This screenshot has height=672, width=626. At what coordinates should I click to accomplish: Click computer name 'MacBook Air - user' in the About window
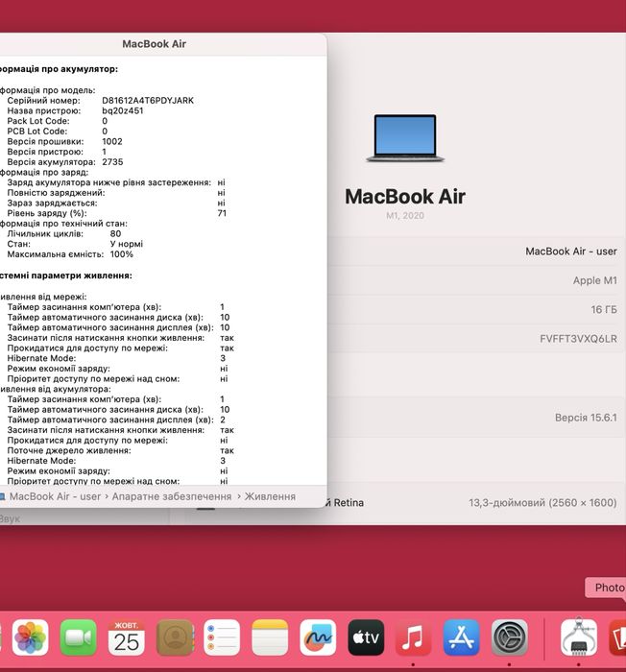coord(571,252)
